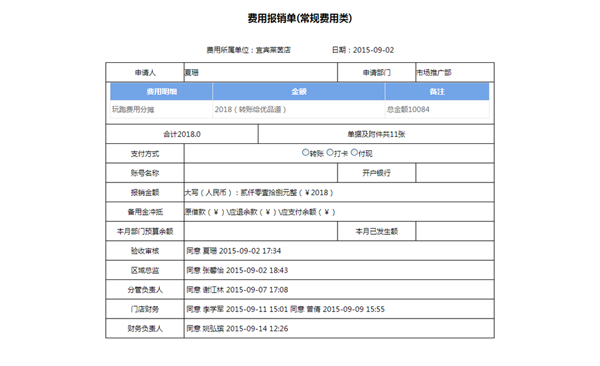Viewport: 600px width, 366px height.
Task: Click the 合计2018.0 total cell
Action: point(182,134)
